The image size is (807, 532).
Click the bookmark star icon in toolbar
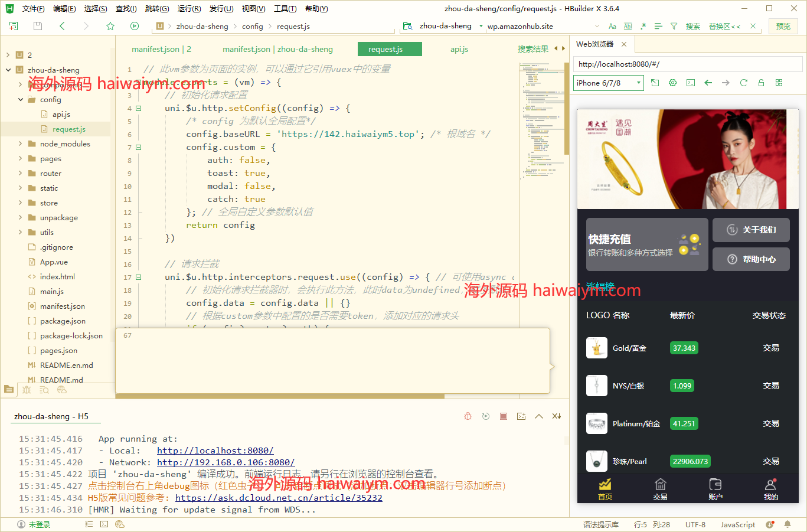pyautogui.click(x=110, y=26)
